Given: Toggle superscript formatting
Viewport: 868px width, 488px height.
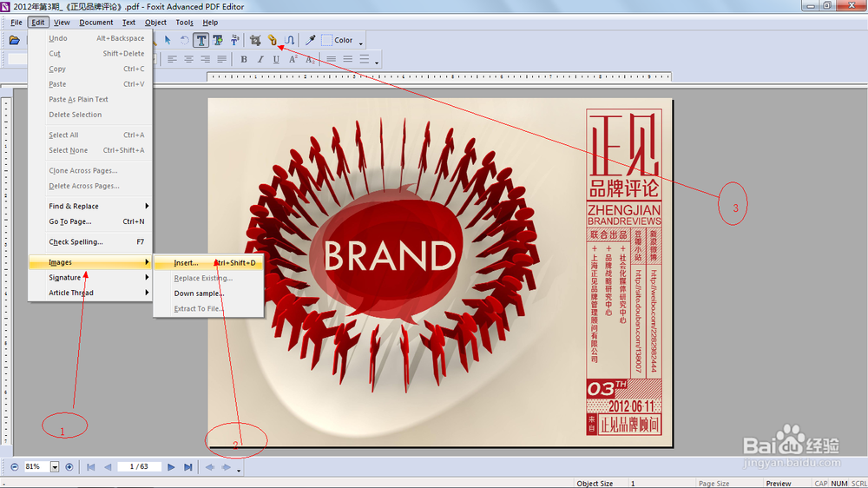Looking at the screenshot, I should click(293, 59).
